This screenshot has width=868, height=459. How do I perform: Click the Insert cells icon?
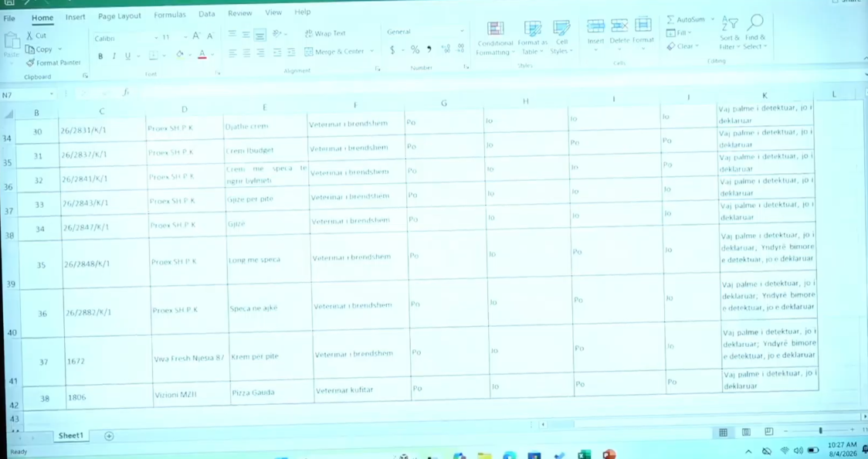tap(595, 25)
